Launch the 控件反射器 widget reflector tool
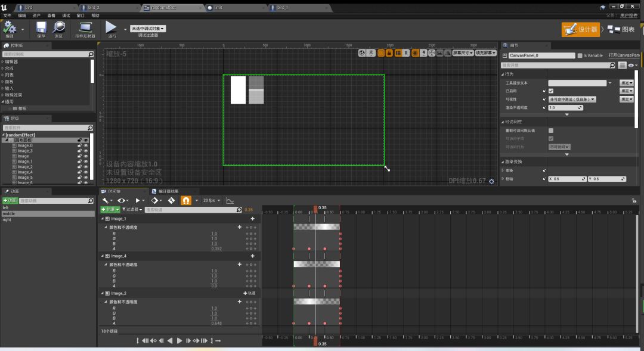Image resolution: width=644 pixels, height=351 pixels. coord(85,27)
